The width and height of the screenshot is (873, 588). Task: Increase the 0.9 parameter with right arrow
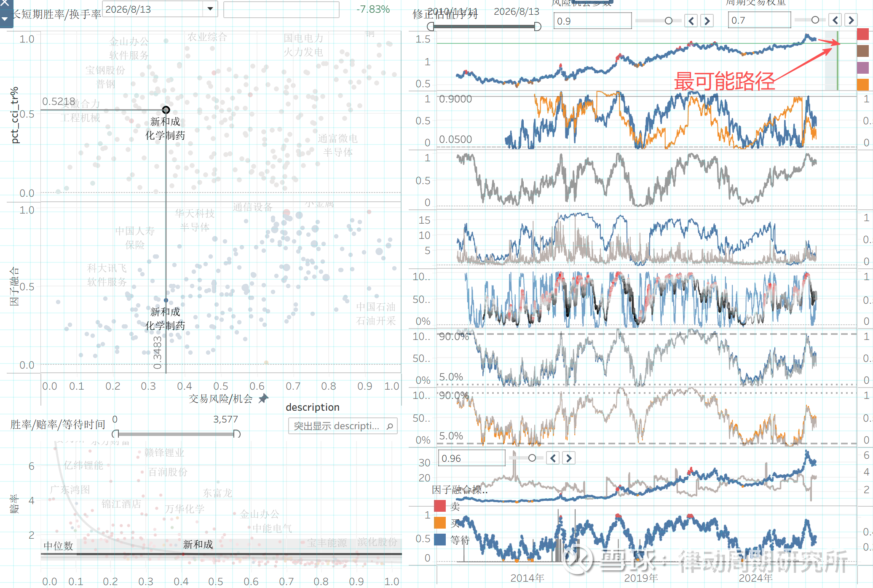707,21
